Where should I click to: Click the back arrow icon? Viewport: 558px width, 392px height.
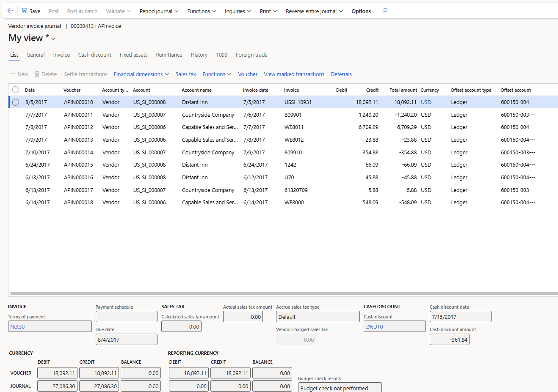click(10, 11)
